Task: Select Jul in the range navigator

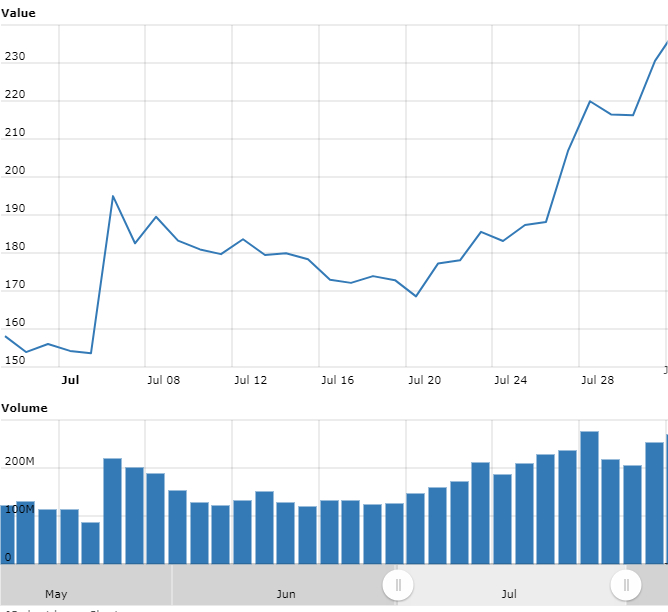Action: (x=509, y=594)
